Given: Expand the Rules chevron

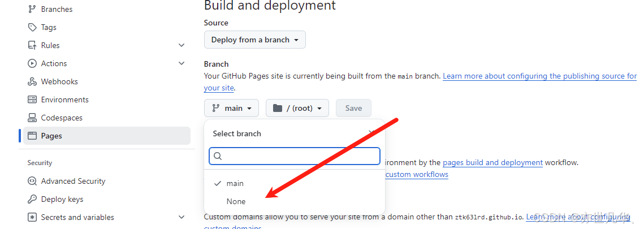Looking at the screenshot, I should [181, 45].
